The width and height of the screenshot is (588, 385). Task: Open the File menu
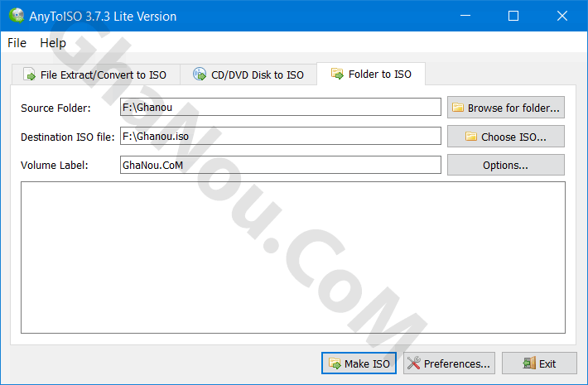[x=17, y=43]
